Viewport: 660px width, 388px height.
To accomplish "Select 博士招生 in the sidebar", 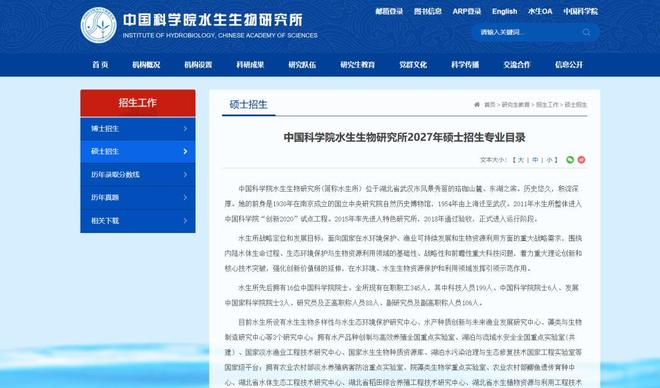I will pyautogui.click(x=138, y=128).
